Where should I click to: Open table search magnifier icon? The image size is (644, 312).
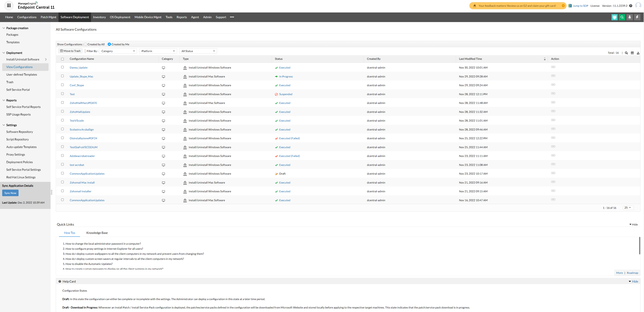(x=626, y=53)
